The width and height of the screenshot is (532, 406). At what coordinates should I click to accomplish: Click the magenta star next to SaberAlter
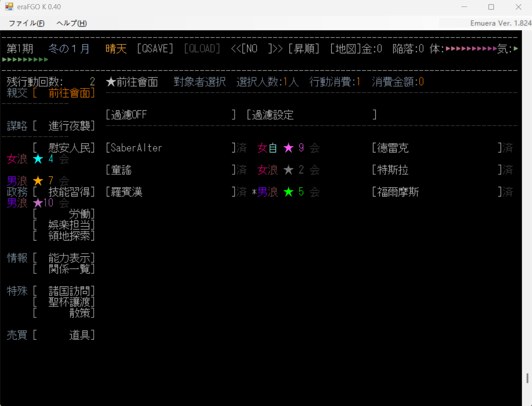(x=288, y=148)
